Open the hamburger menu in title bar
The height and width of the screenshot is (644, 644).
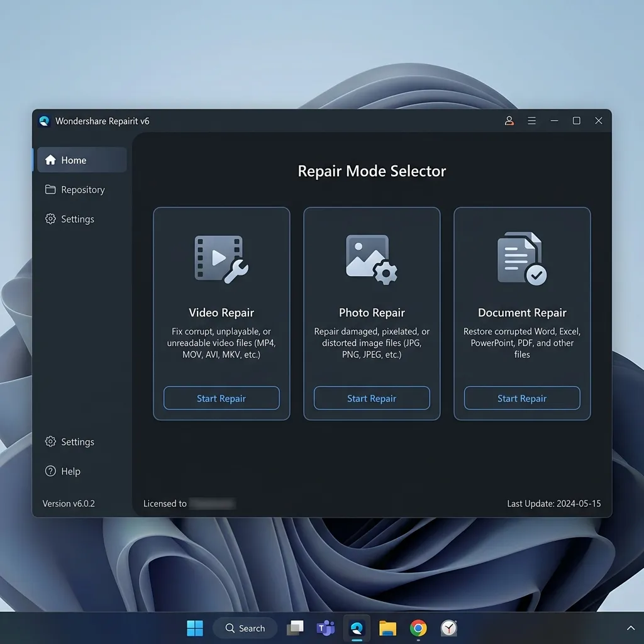pyautogui.click(x=531, y=121)
